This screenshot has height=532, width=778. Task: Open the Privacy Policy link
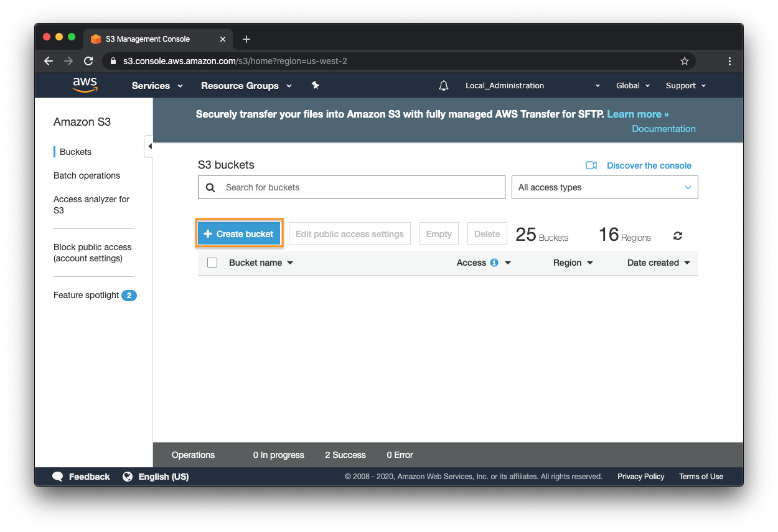pos(641,477)
